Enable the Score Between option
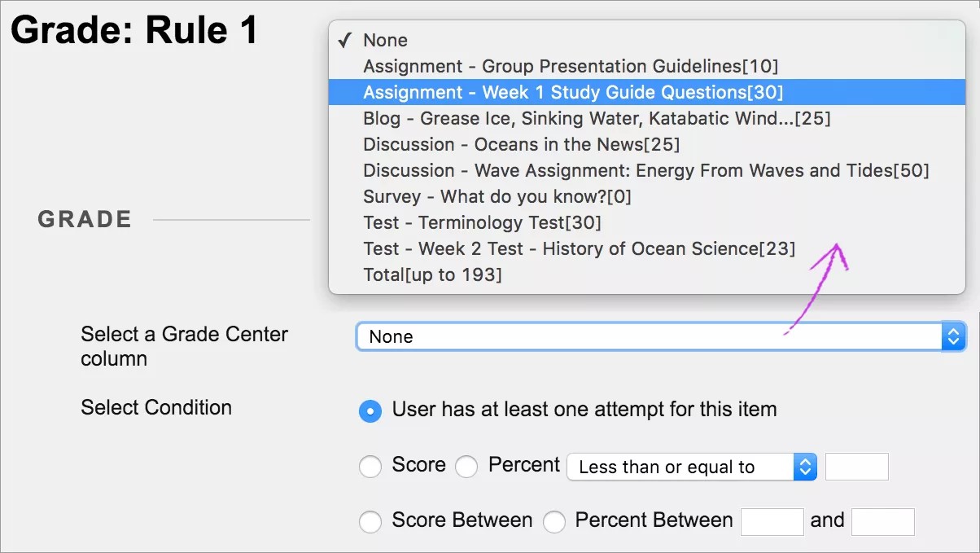The image size is (980, 553). (x=370, y=521)
